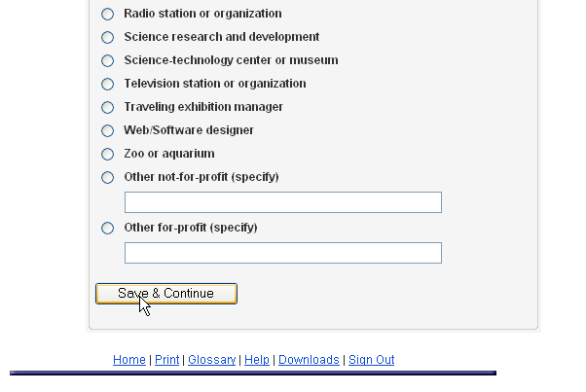Image resolution: width=586 pixels, height=392 pixels.
Task: Choose Other not-for-profit radio button
Action: (107, 178)
